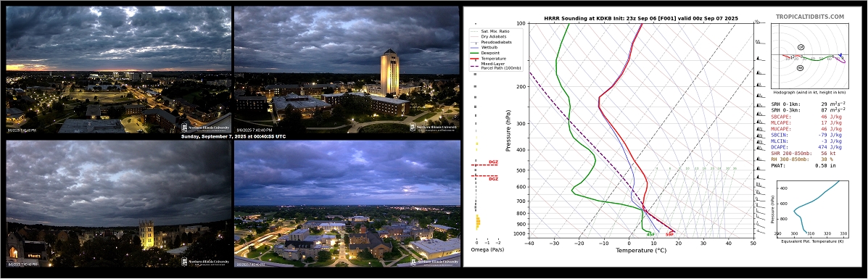Screen dimensions: 868x279
Task: Click the yellow omega bars near 900 hPa
Action: coord(479,222)
